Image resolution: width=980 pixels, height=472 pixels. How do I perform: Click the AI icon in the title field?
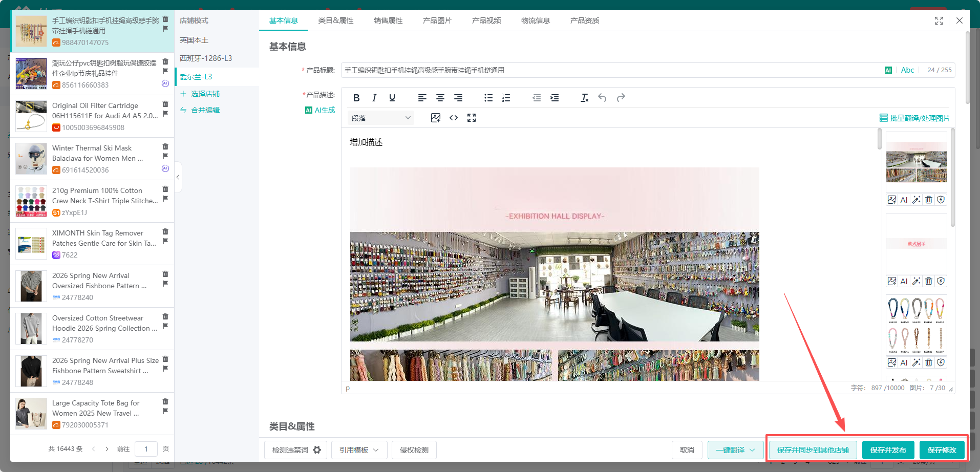pyautogui.click(x=888, y=70)
